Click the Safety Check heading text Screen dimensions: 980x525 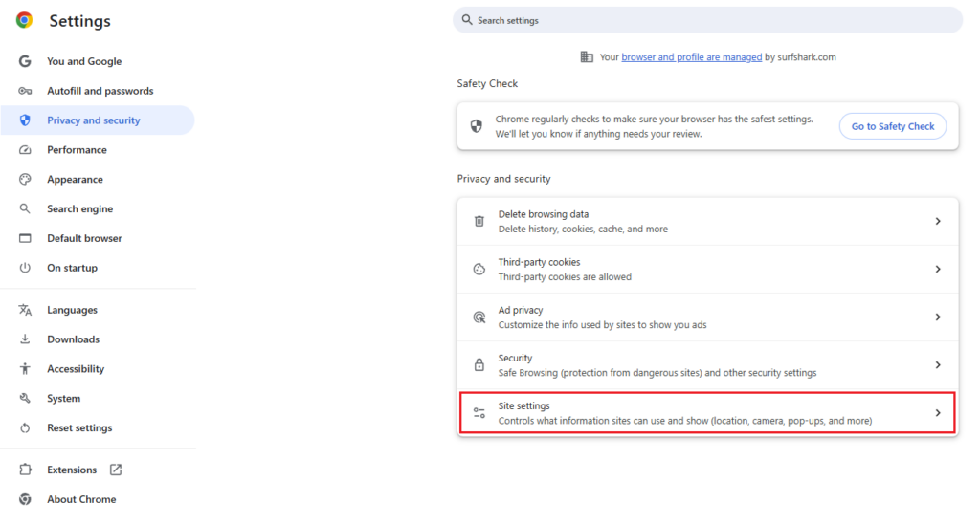tap(487, 83)
